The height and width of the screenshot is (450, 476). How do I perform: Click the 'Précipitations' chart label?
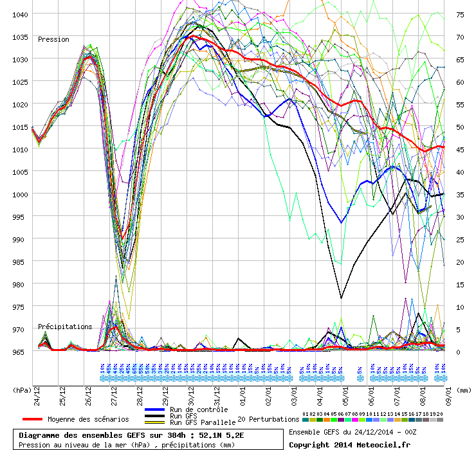tap(65, 327)
